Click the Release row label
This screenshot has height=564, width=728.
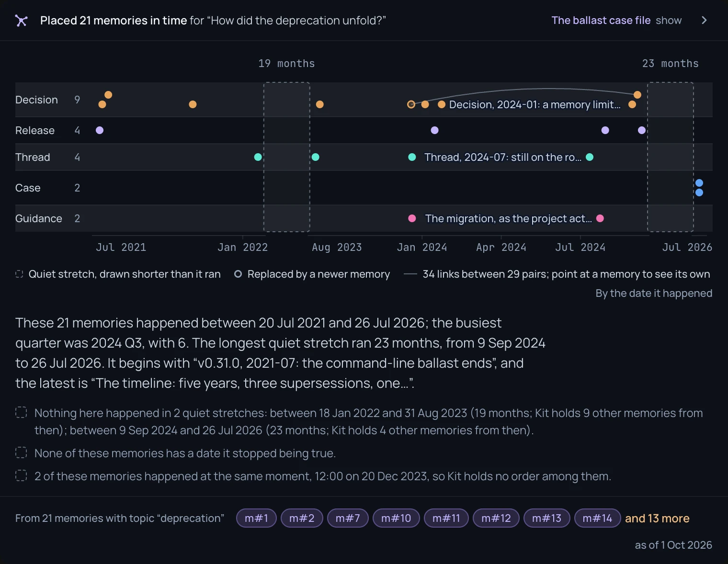coord(35,130)
